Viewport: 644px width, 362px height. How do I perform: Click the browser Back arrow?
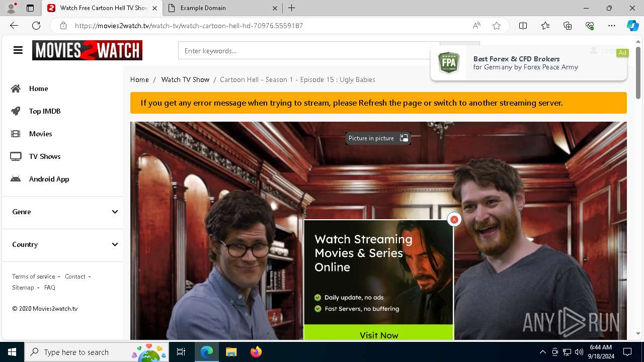[x=14, y=26]
